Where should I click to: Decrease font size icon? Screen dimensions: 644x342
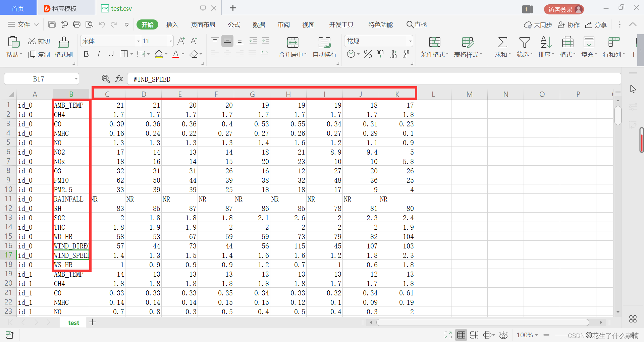(x=194, y=41)
